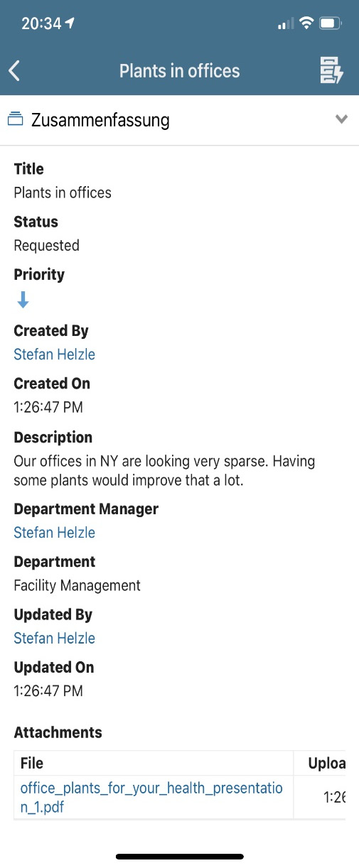Click the Zusammenfassung section icon

(x=16, y=119)
